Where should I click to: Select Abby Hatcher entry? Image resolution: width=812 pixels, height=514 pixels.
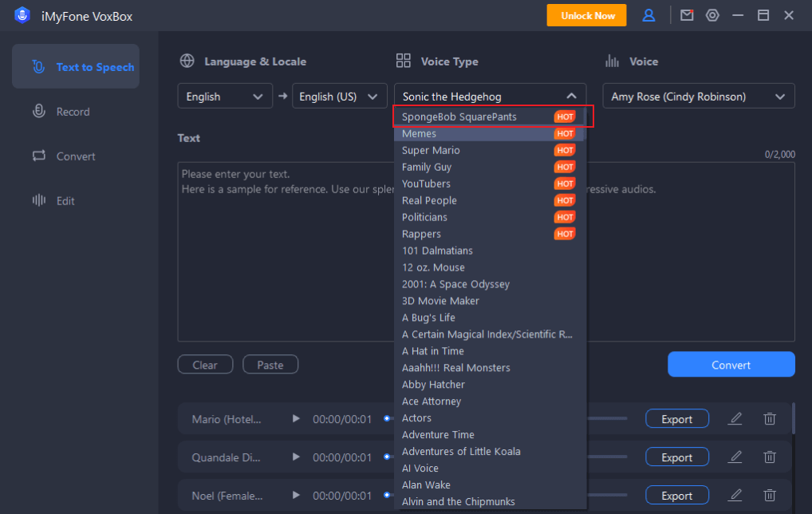pos(489,385)
